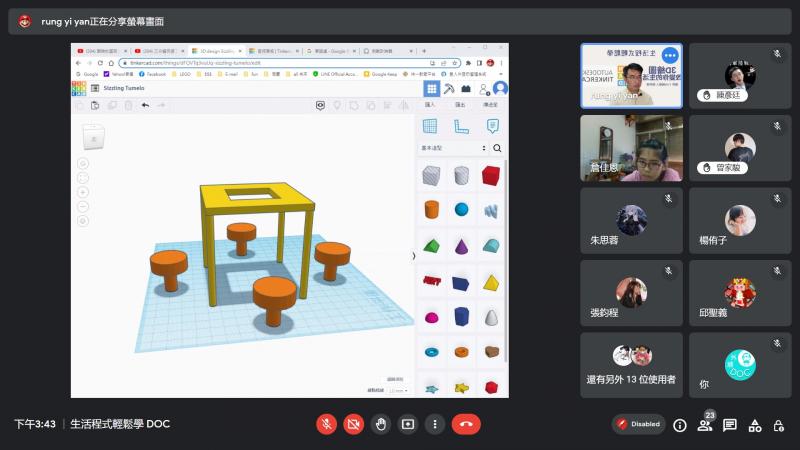
Task: Click the Tinkercad delete trash icon
Action: click(129, 106)
